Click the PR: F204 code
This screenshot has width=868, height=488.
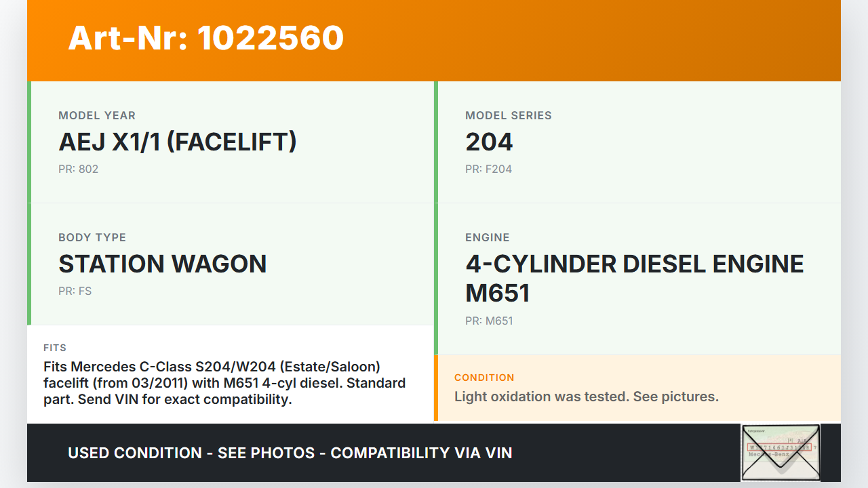coord(488,169)
